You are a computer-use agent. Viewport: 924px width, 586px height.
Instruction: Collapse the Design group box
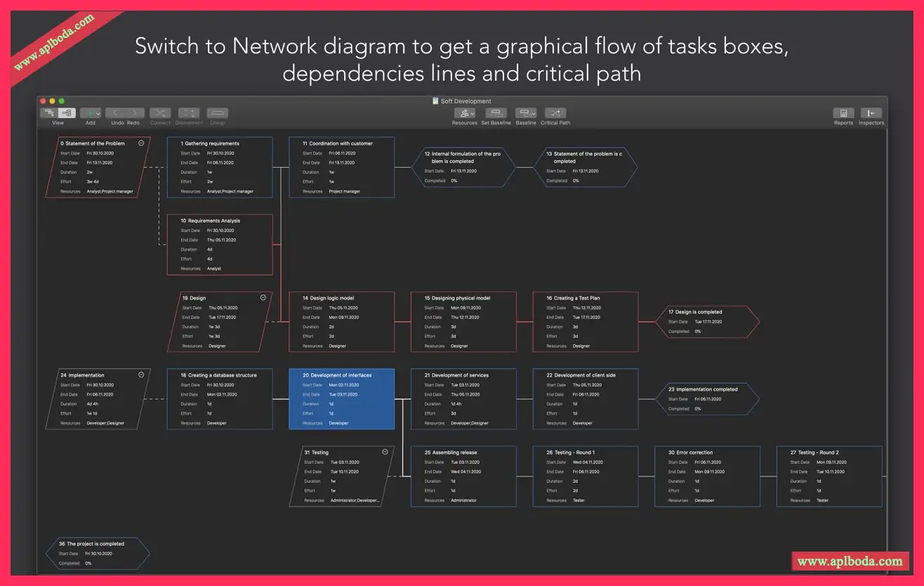263,297
